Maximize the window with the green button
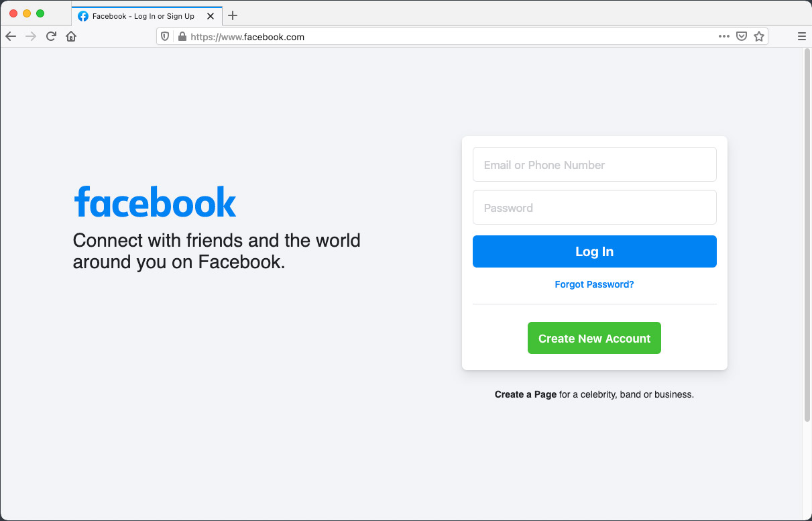The width and height of the screenshot is (812, 521). 40,13
